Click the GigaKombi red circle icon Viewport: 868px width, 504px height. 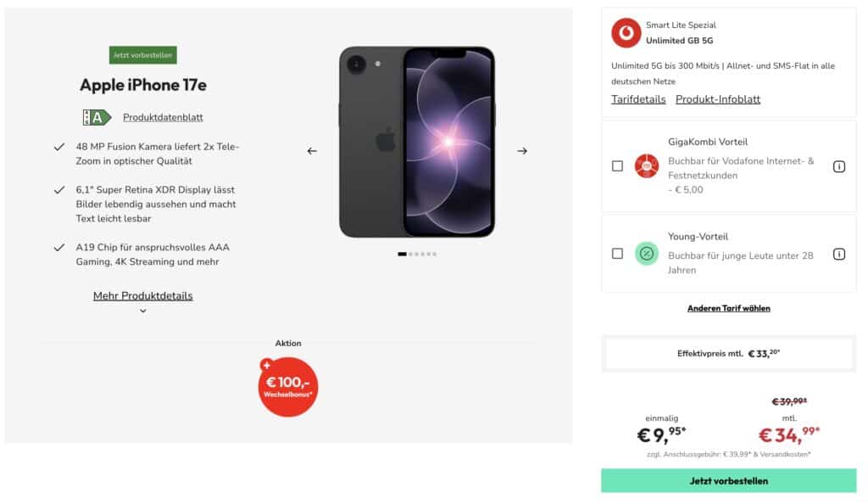pos(647,166)
